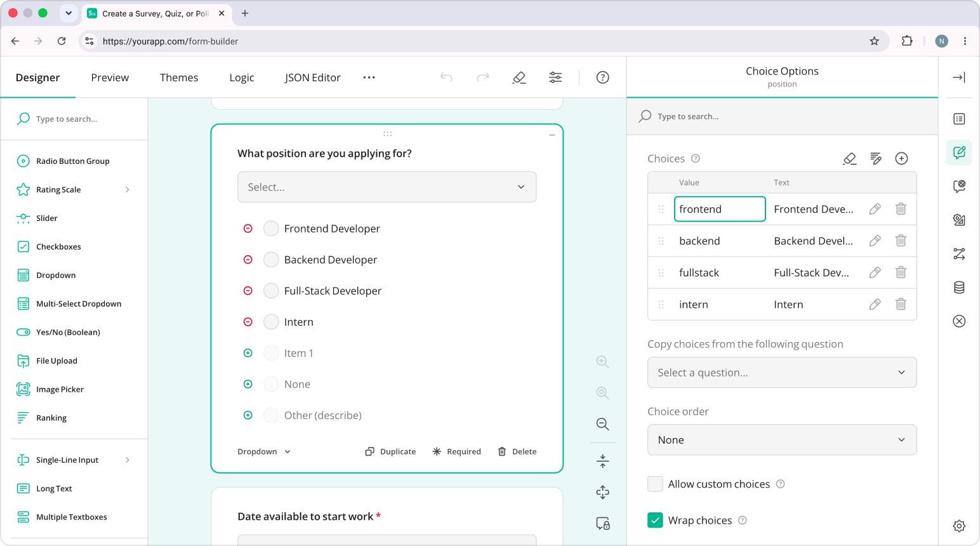This screenshot has width=980, height=546.
Task: Add a new choice with plus icon
Action: tap(901, 159)
